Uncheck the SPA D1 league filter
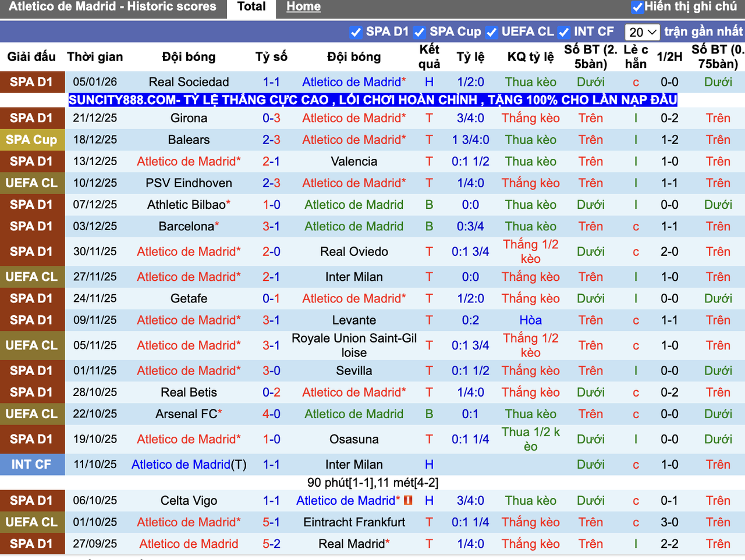The image size is (745, 560). click(356, 33)
